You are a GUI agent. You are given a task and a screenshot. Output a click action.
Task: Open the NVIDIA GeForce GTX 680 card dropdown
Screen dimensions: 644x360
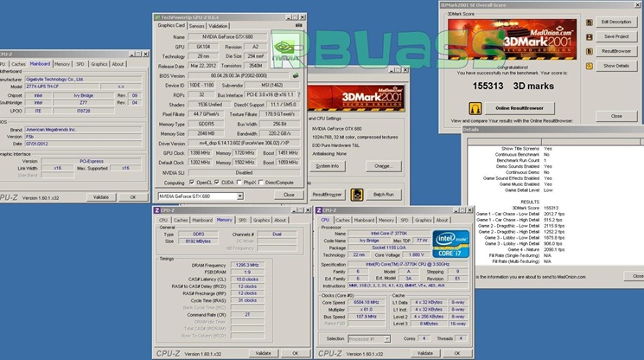click(x=239, y=196)
